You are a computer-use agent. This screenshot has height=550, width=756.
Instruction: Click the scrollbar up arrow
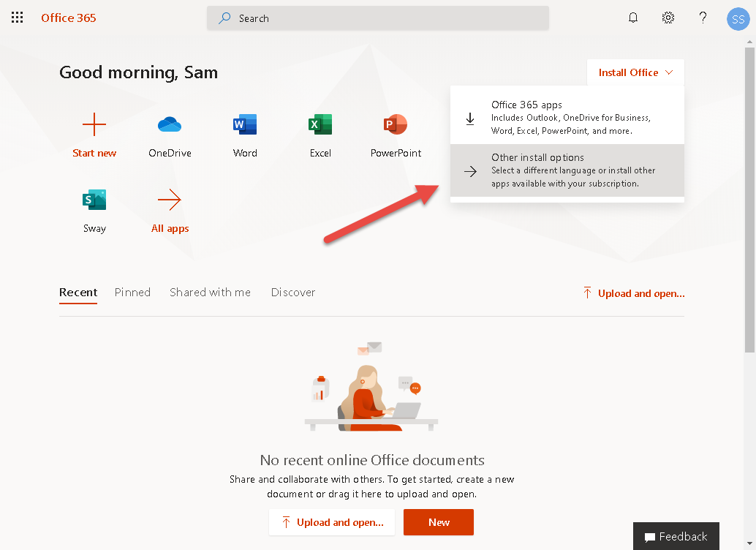pyautogui.click(x=749, y=42)
